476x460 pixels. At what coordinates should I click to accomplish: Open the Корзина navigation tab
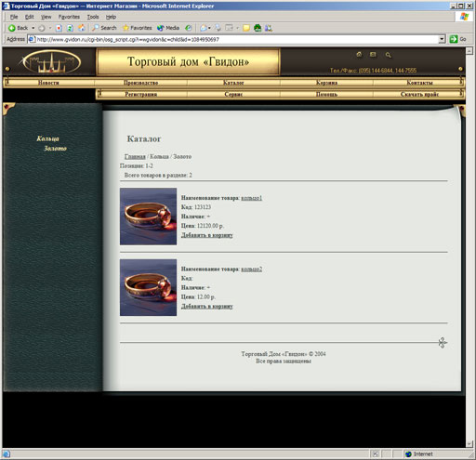point(326,83)
